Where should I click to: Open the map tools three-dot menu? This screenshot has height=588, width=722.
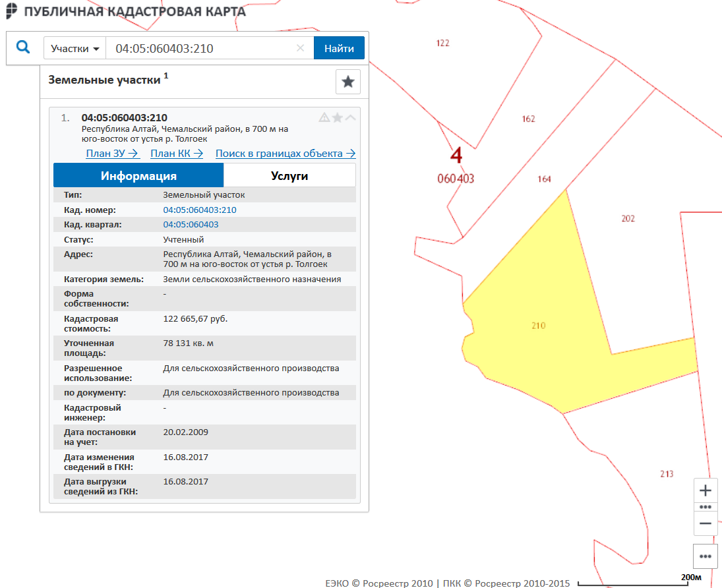706,556
